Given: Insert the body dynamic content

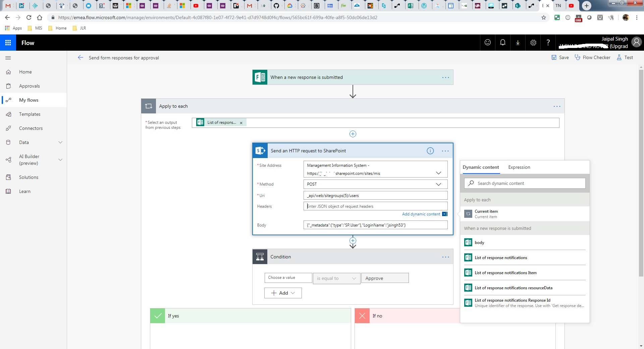Looking at the screenshot, I should (525, 242).
